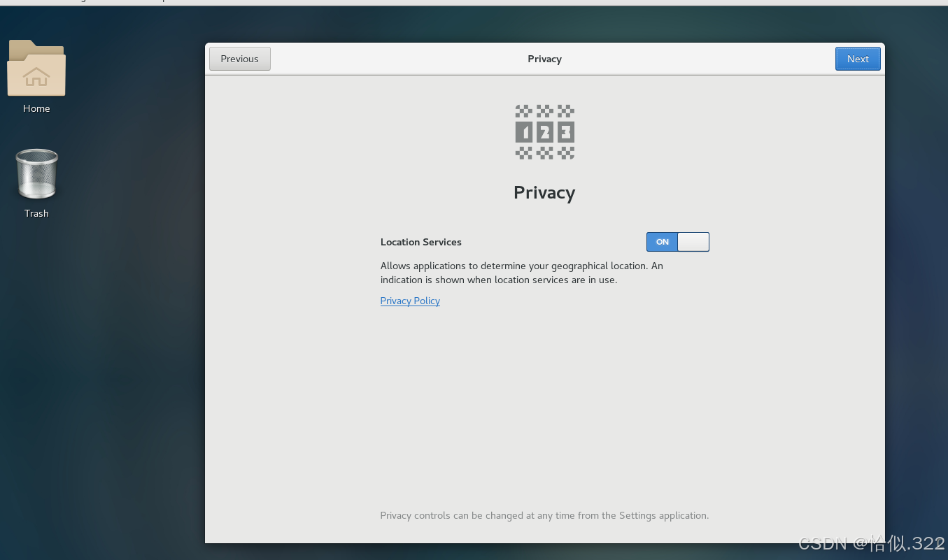Click the empty right half of the Location toggle
This screenshot has height=560, width=948.
pyautogui.click(x=693, y=242)
